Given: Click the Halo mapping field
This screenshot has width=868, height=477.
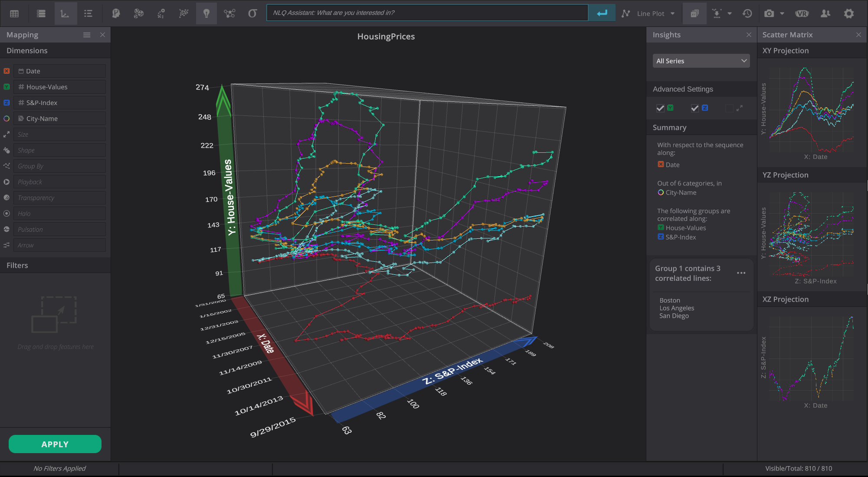Looking at the screenshot, I should pos(59,214).
